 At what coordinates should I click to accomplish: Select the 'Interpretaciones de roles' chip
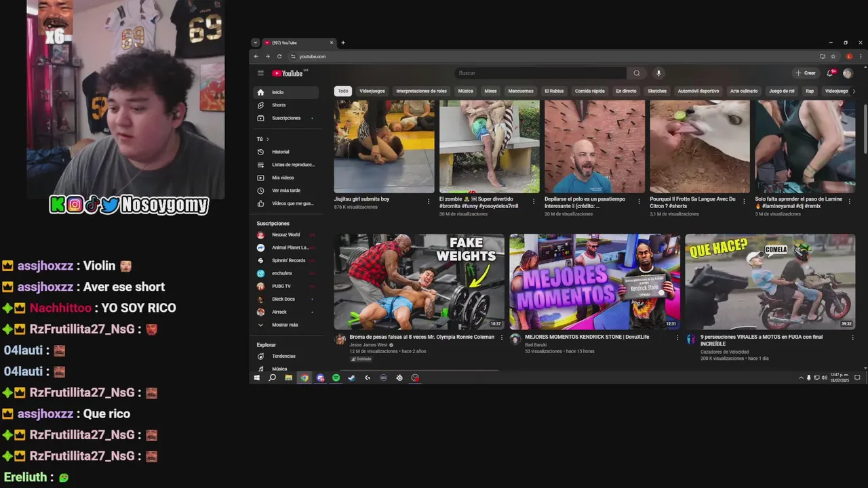click(422, 91)
